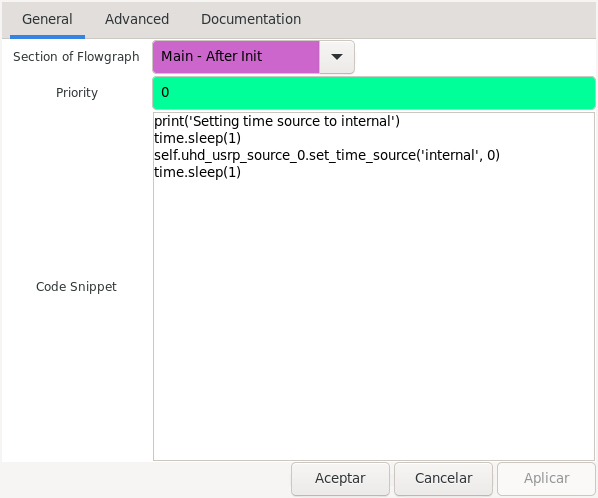Viewport: 598px width, 498px height.
Task: Expand the Section of Flowgraph dropdown arrow
Action: (x=337, y=57)
